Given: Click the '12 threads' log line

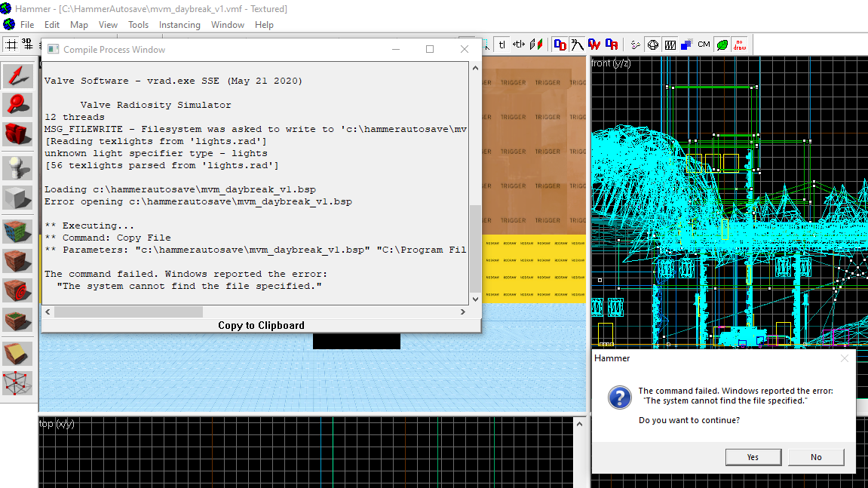Looking at the screenshot, I should tap(74, 117).
